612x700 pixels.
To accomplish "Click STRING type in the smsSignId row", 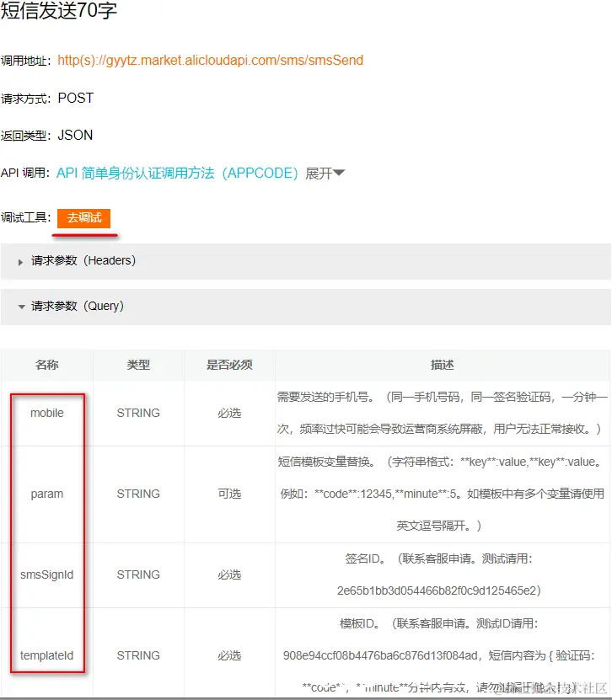I will point(138,574).
